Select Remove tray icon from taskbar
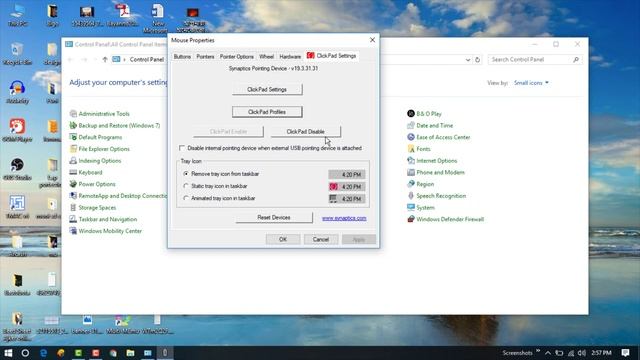Screen dimensions: 640x360 point(186,174)
